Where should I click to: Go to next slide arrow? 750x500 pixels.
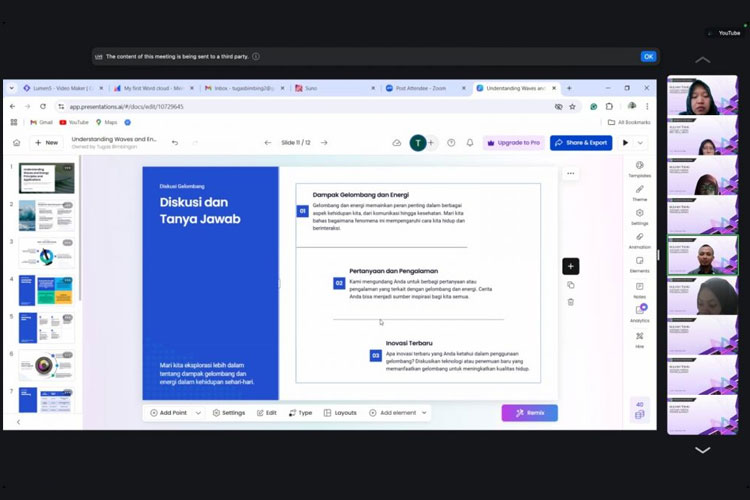point(324,143)
